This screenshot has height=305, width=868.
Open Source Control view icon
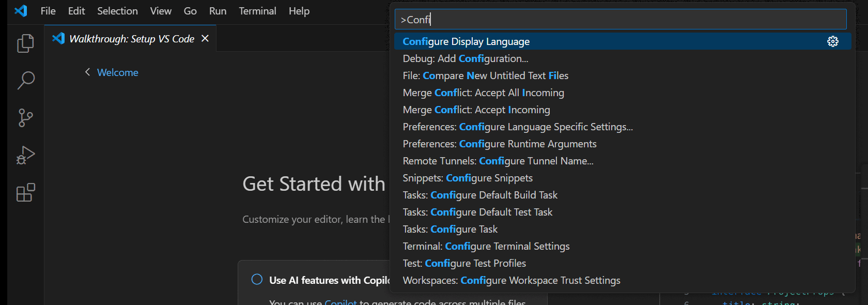(25, 118)
